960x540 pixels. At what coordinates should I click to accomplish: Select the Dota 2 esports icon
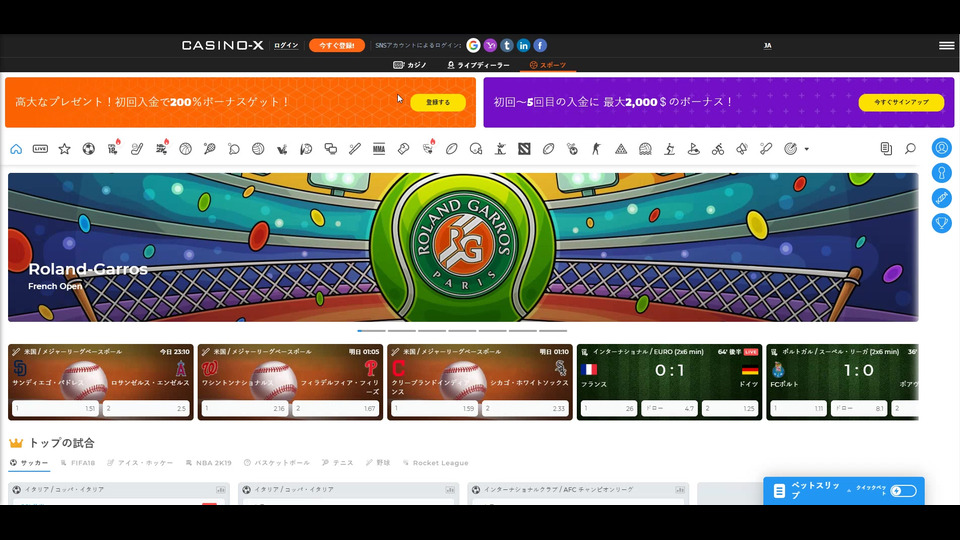point(524,149)
